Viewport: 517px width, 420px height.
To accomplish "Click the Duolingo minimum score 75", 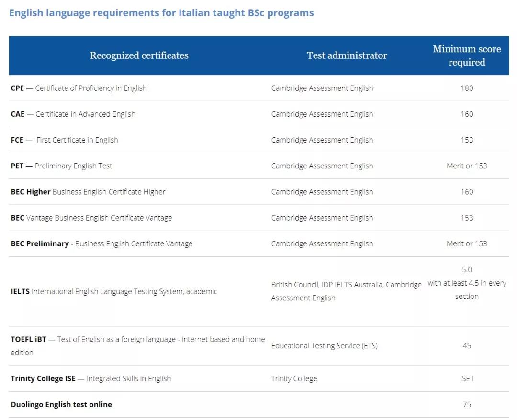I will [x=467, y=404].
